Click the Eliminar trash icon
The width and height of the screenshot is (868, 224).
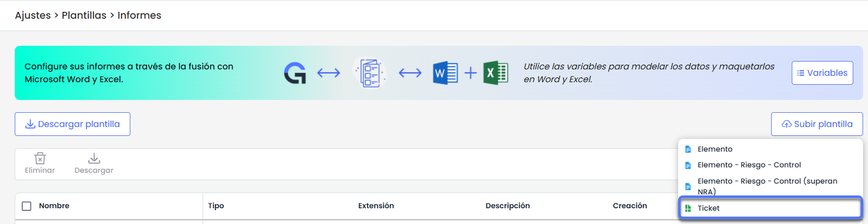40,159
